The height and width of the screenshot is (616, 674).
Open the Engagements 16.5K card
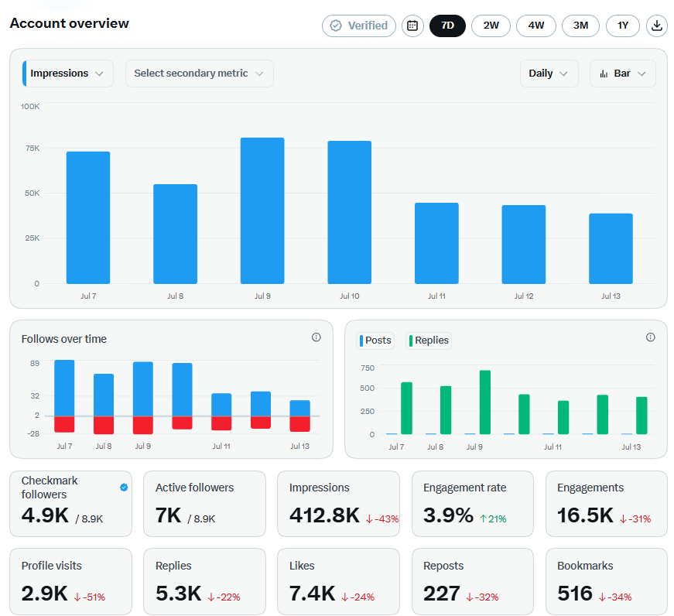(607, 503)
